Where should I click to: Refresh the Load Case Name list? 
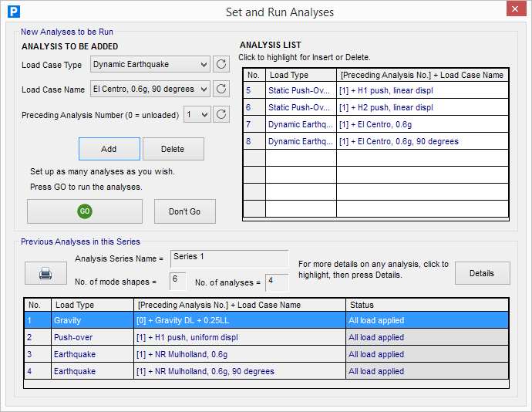(221, 89)
